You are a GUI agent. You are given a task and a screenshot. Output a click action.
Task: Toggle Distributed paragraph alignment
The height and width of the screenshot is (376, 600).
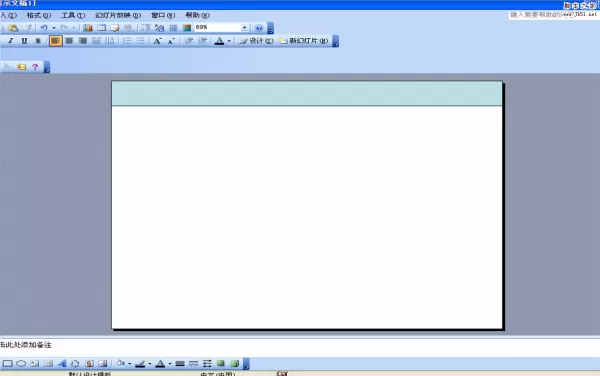point(96,41)
